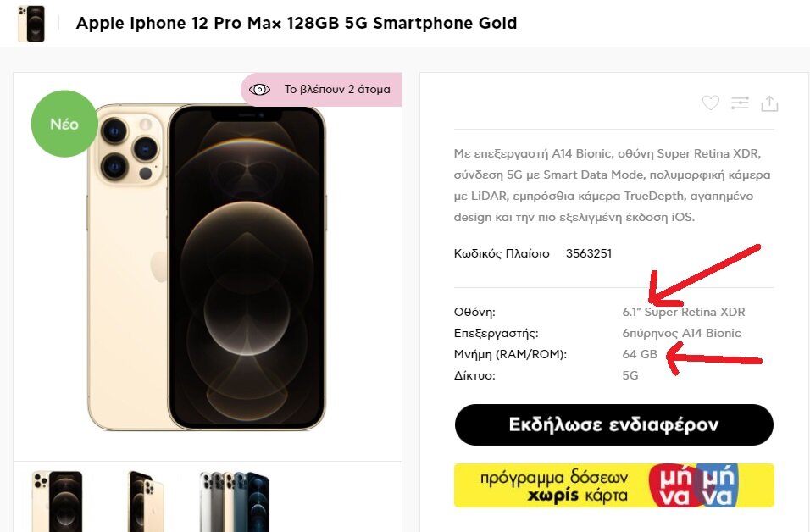Select second thumbnail with angled phone view
Screen dimensions: 810x532
coord(146,501)
